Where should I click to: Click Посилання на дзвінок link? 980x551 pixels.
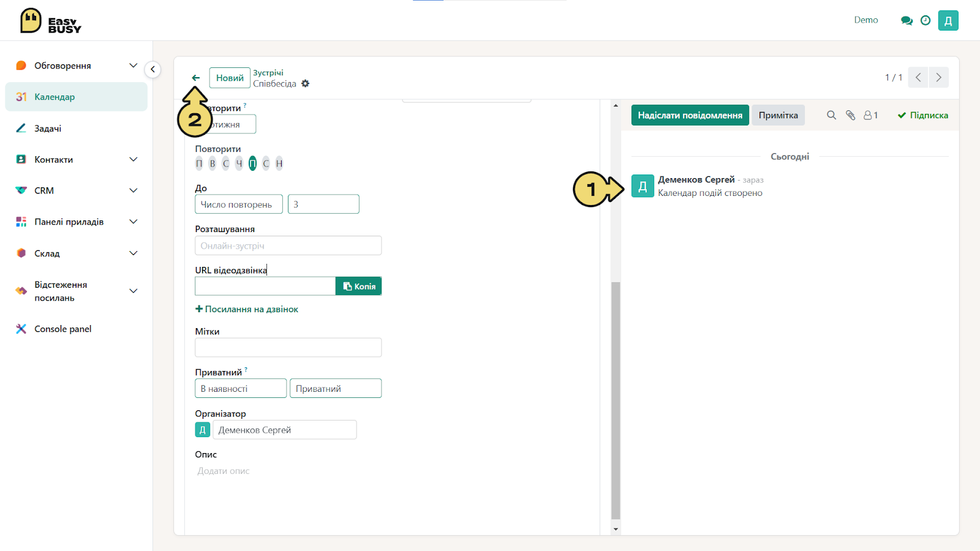coord(247,309)
